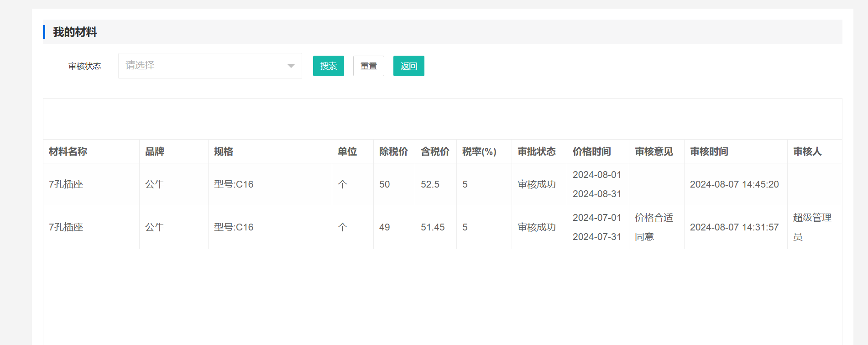The height and width of the screenshot is (345, 868).
Task: Select the 超级管理员 reviewer cell
Action: pyautogui.click(x=812, y=227)
